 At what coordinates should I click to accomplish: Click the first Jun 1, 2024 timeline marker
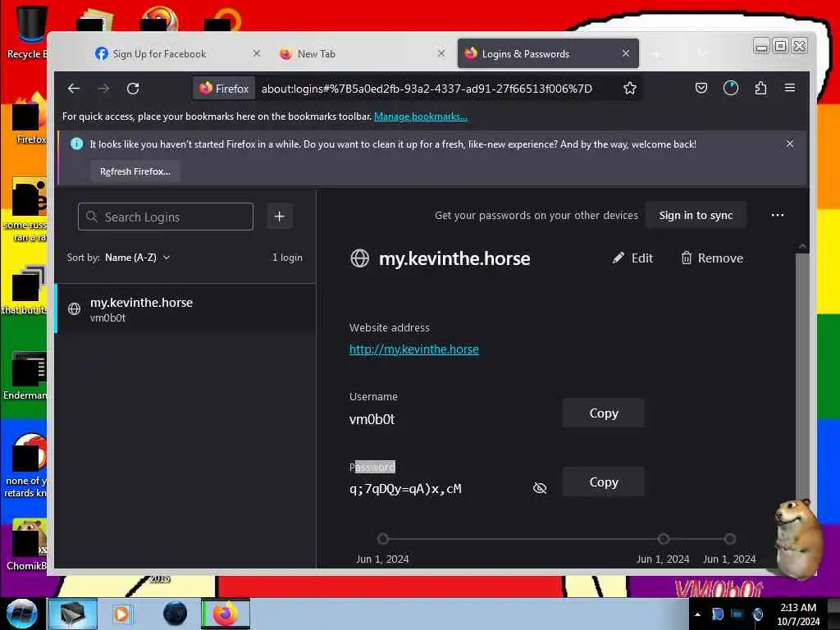pos(382,539)
